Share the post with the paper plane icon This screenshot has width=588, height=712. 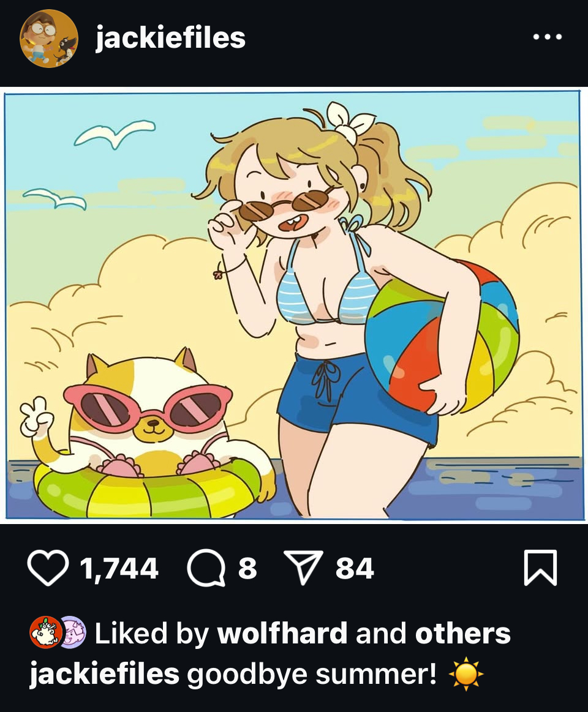point(303,568)
